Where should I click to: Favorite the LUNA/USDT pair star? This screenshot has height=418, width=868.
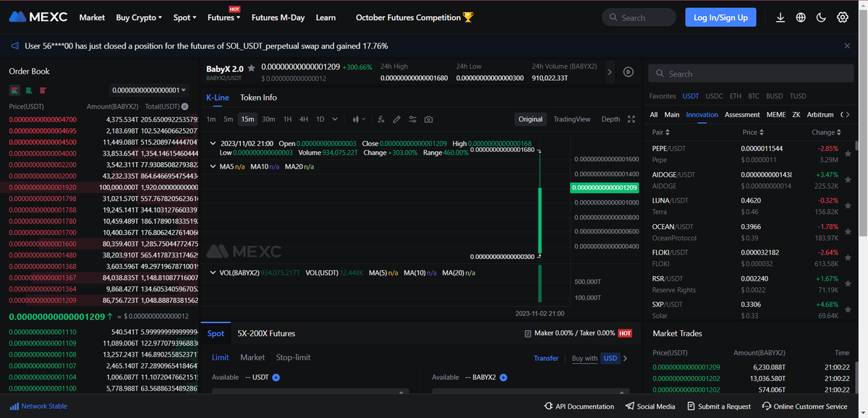point(847,206)
